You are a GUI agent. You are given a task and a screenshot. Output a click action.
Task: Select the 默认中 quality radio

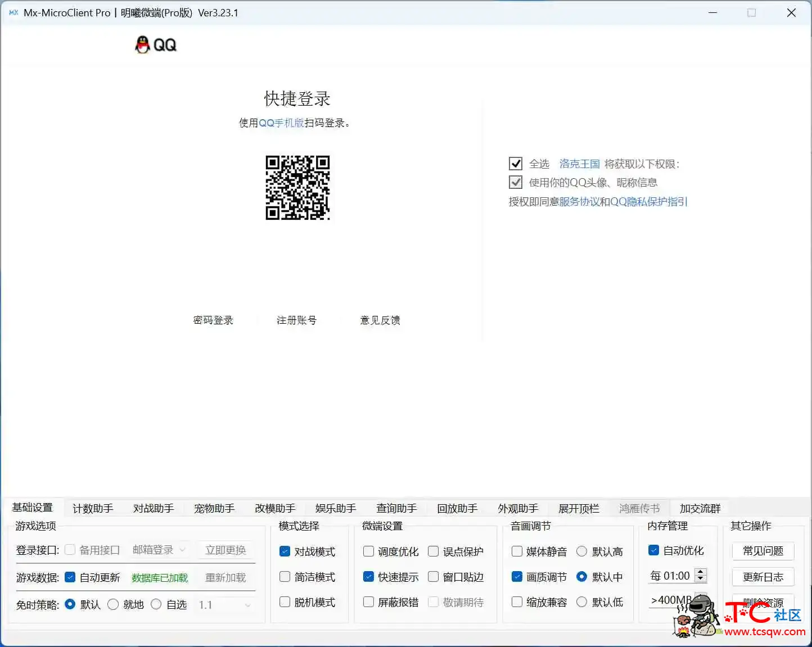point(582,577)
